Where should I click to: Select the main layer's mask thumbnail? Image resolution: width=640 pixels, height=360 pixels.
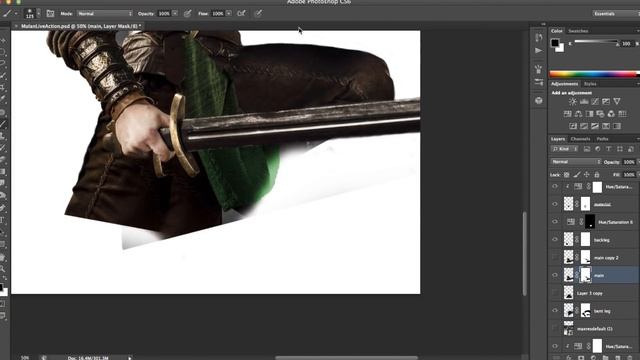point(585,275)
